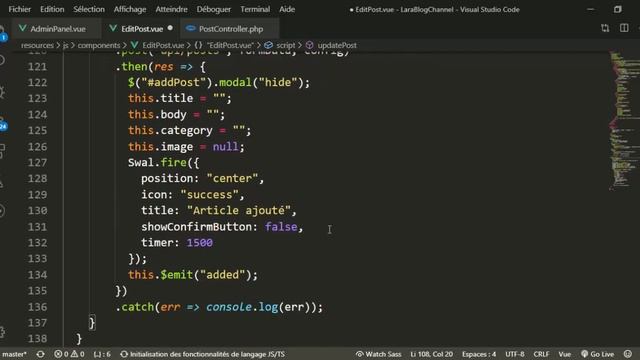Image resolution: width=640 pixels, height=360 pixels.
Task: Change indentation via Espaces : 4
Action: click(x=479, y=354)
